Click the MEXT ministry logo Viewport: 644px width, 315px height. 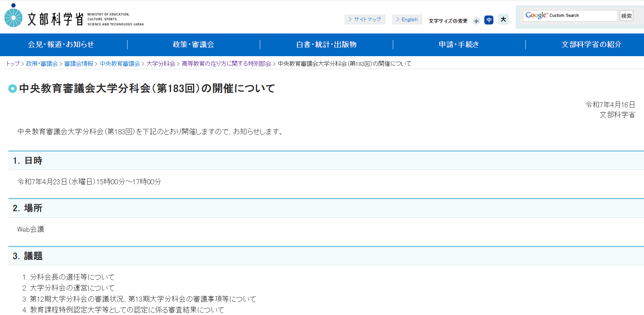[74, 16]
